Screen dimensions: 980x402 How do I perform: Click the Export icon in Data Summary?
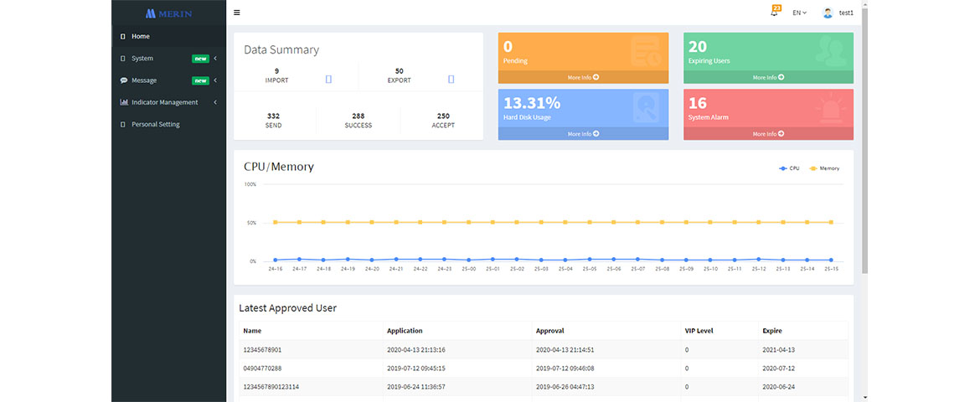point(451,80)
